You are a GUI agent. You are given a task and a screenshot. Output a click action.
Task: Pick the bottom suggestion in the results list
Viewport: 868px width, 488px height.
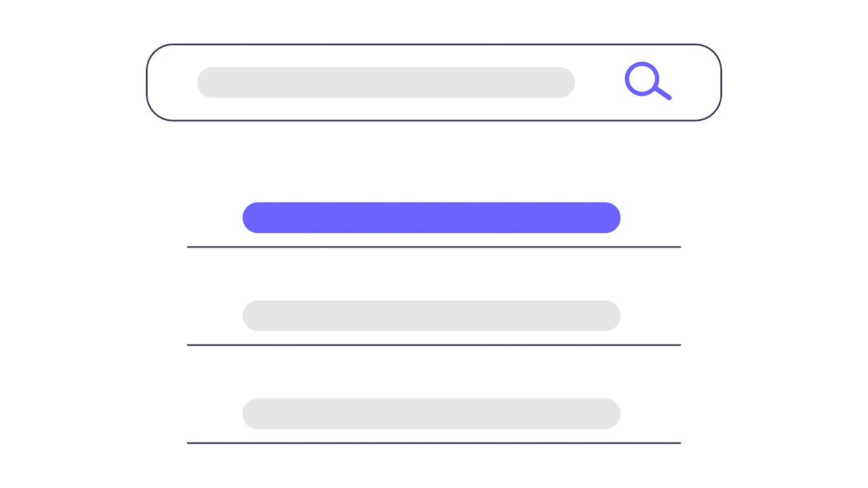[x=431, y=413]
